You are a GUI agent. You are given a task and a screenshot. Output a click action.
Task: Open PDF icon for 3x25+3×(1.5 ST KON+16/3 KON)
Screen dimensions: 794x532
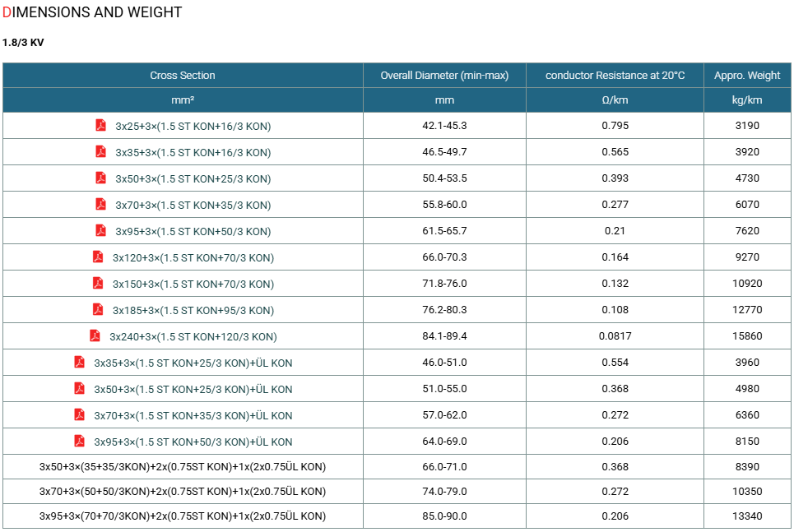[100, 125]
